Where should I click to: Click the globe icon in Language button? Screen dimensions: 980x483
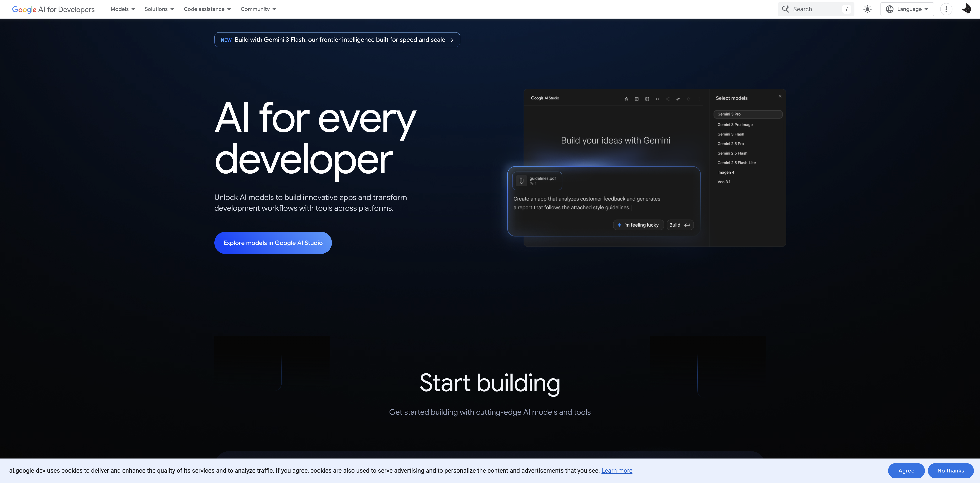tap(889, 9)
